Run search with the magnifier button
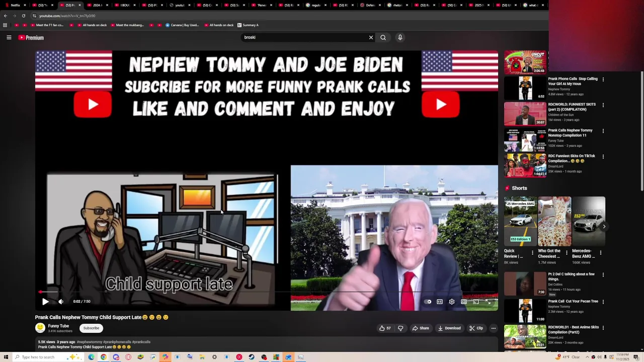This screenshot has width=644, height=362. [383, 37]
